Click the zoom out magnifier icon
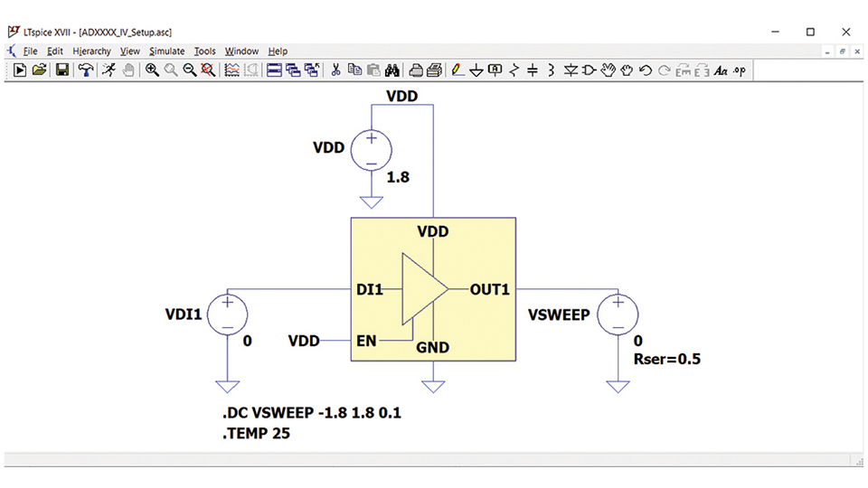This screenshot has width=868, height=488. tap(190, 70)
